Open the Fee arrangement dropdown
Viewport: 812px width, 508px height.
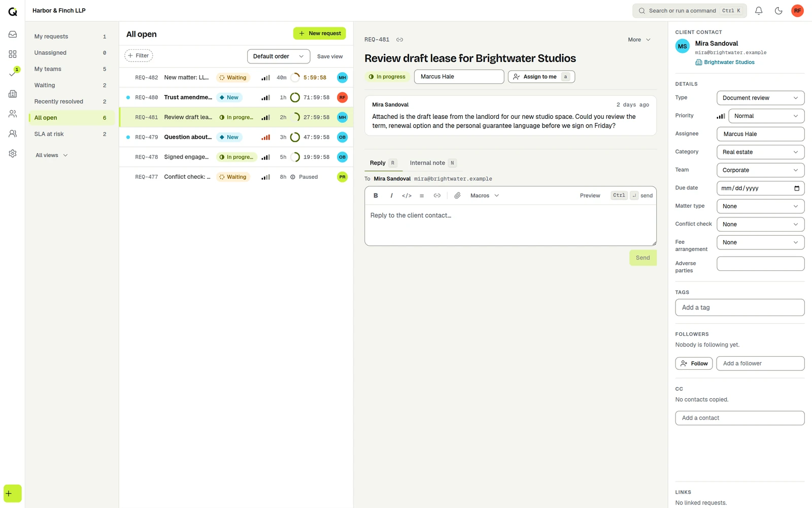coord(760,242)
